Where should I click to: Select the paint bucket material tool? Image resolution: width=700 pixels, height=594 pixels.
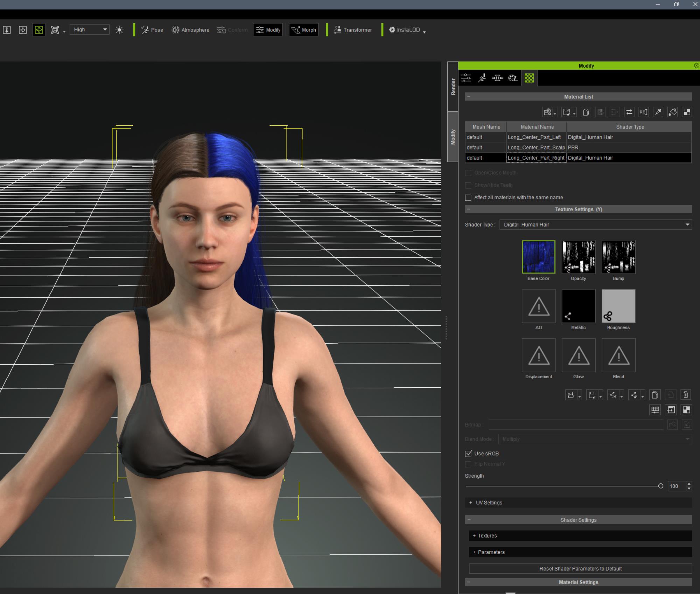[x=672, y=112]
